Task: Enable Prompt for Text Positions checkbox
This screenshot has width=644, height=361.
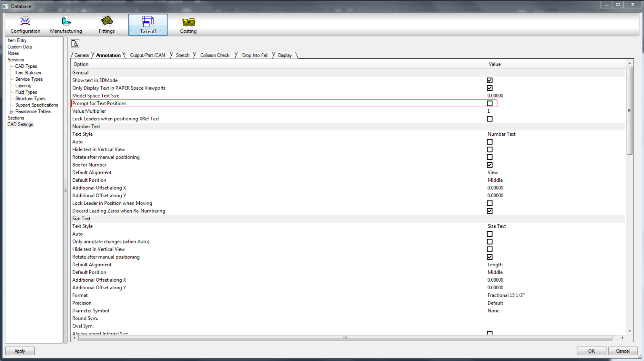Action: click(x=489, y=103)
